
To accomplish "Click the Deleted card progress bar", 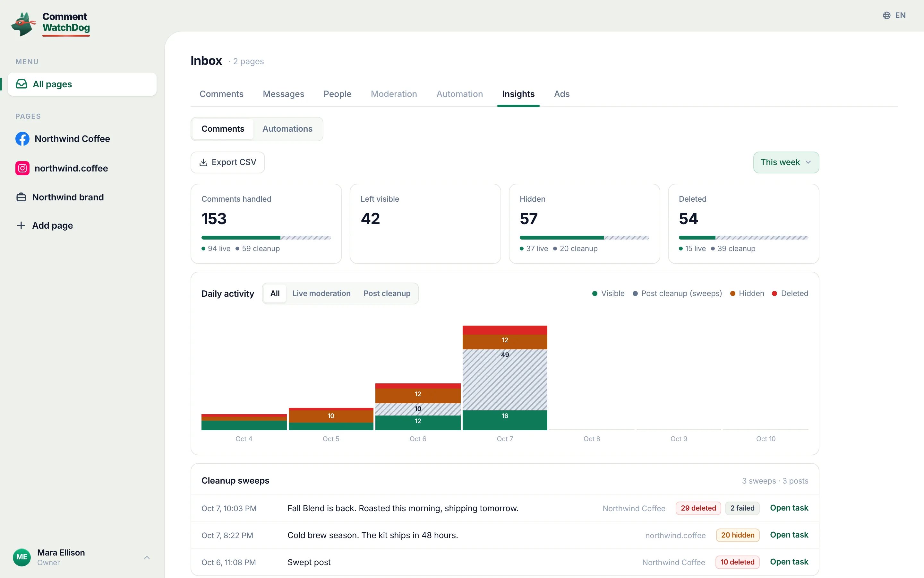I will point(743,238).
